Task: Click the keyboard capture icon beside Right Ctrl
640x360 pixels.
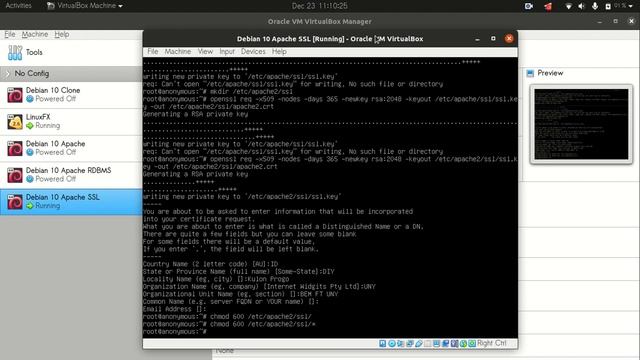Action: tap(472, 343)
